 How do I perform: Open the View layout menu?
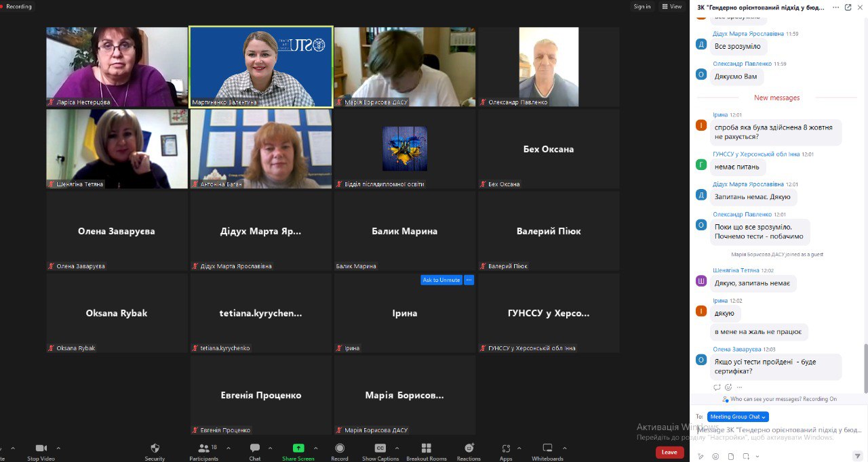click(672, 7)
